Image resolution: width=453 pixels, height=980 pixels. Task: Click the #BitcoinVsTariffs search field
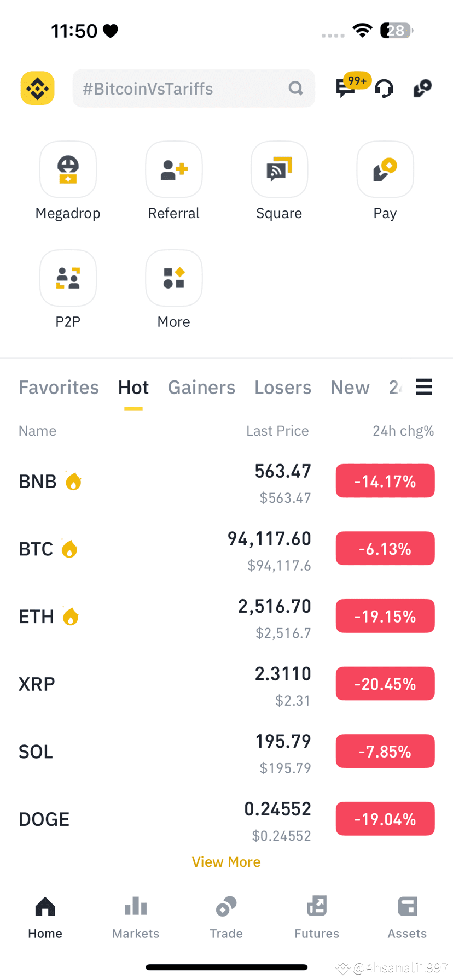(x=194, y=88)
